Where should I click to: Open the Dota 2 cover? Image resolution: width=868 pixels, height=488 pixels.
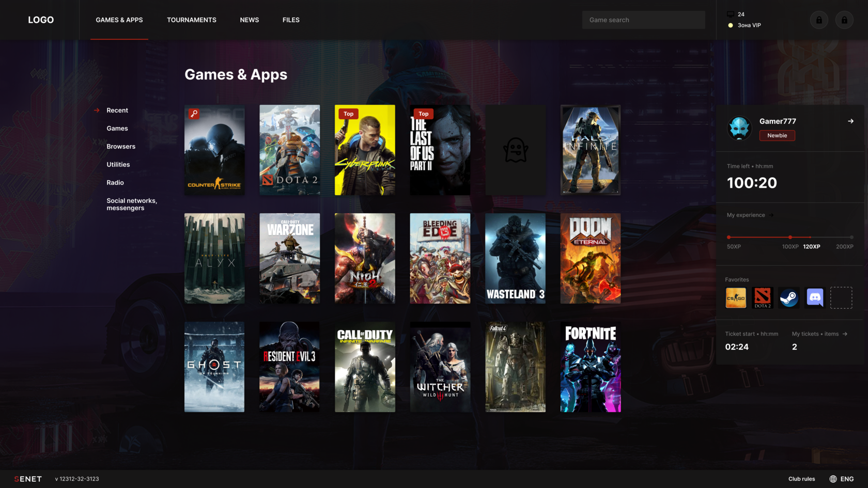[290, 150]
